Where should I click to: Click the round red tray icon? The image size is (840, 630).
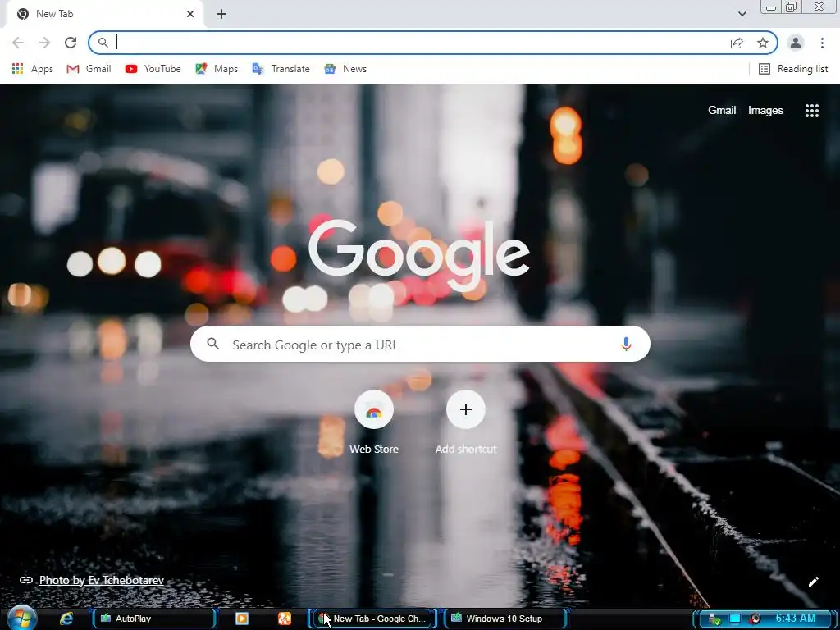click(756, 619)
